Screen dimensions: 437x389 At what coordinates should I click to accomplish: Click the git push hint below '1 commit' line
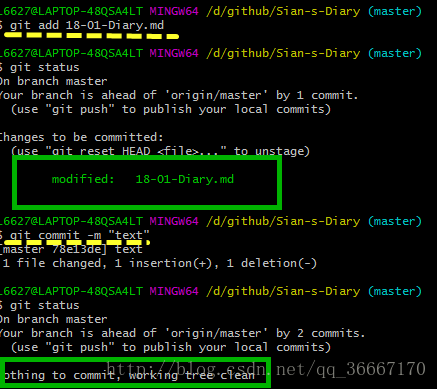click(x=171, y=109)
